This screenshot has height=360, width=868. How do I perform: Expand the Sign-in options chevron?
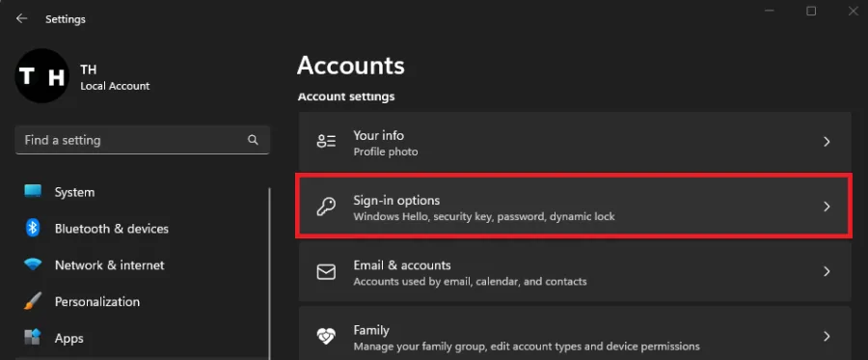[x=827, y=207]
